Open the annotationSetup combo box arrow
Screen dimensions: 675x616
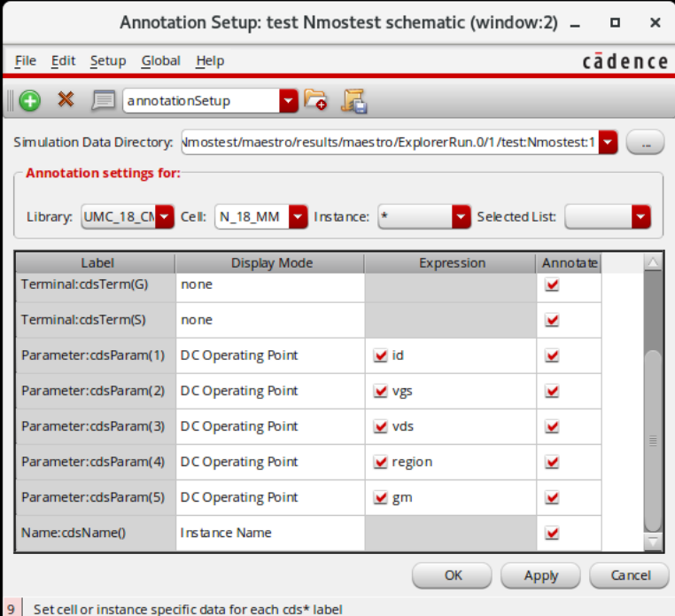tap(289, 101)
